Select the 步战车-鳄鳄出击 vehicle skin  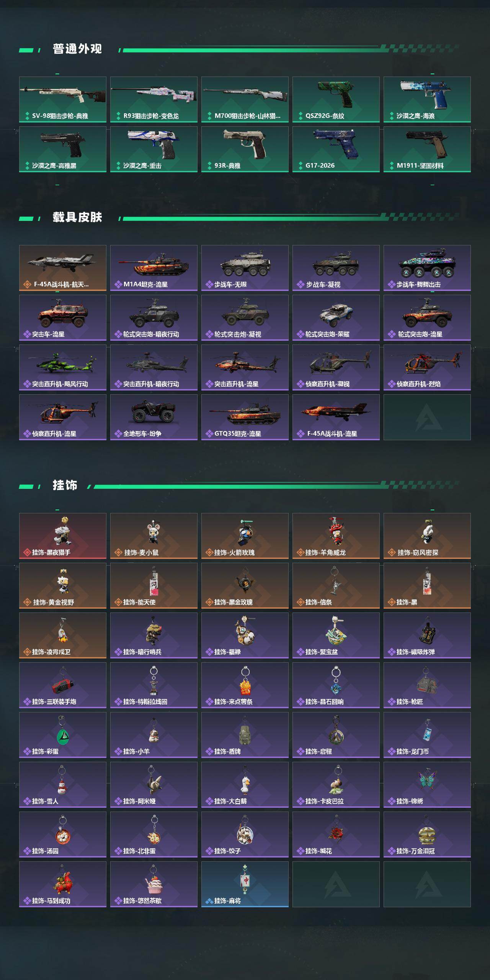pos(427,268)
